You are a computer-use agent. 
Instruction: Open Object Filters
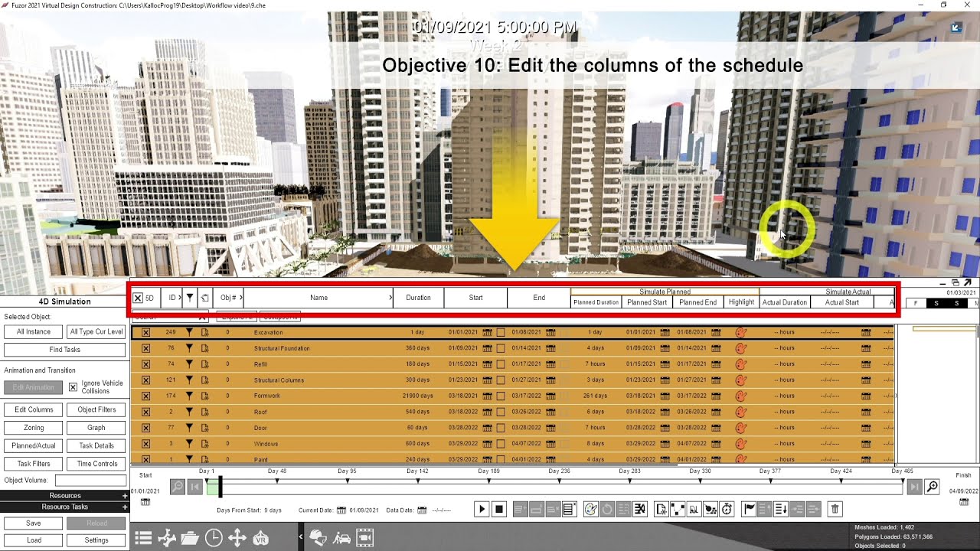96,410
